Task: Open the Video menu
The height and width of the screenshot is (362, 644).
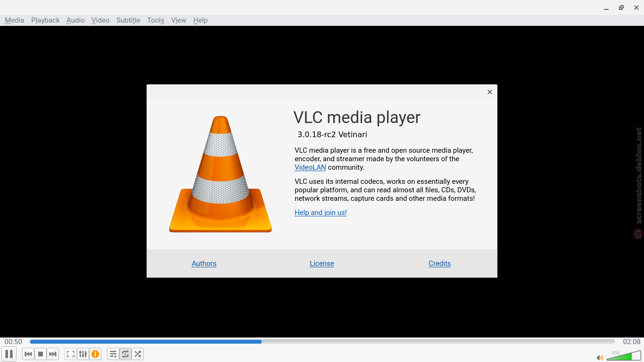Action: 100,20
